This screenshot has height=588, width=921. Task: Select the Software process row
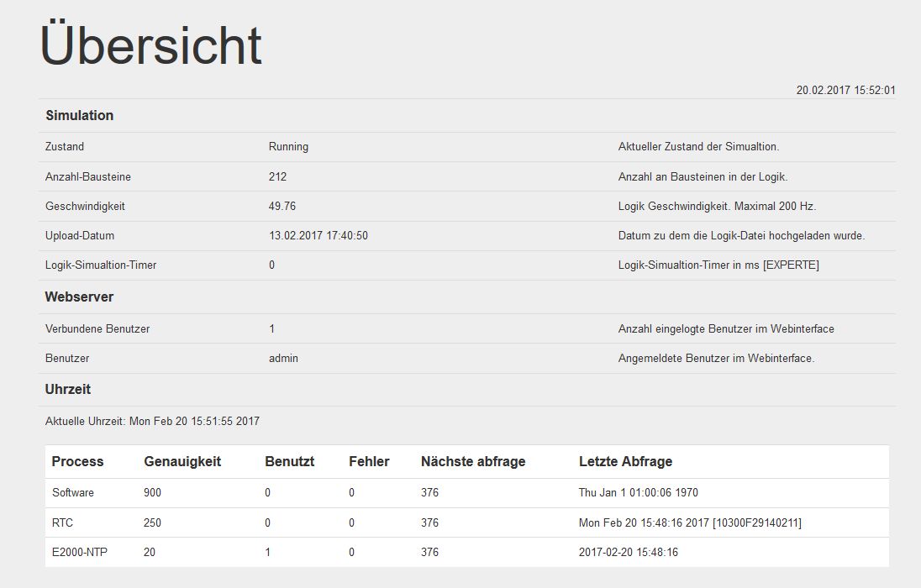pos(73,493)
